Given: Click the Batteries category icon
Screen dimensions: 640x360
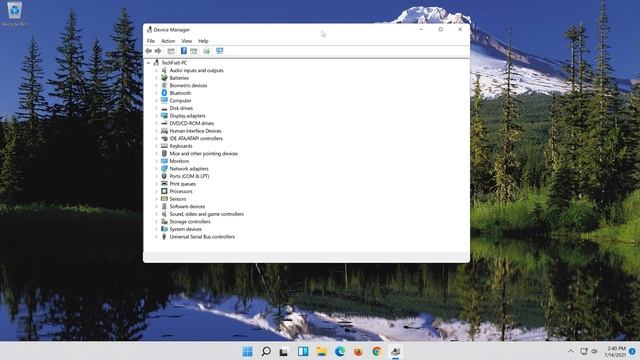Looking at the screenshot, I should click(164, 78).
